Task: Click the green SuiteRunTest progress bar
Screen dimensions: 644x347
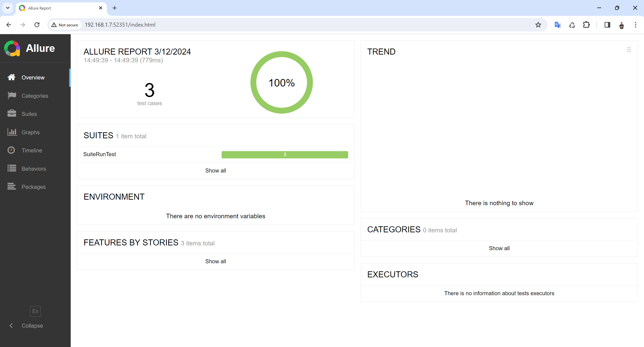Action: pos(285,155)
